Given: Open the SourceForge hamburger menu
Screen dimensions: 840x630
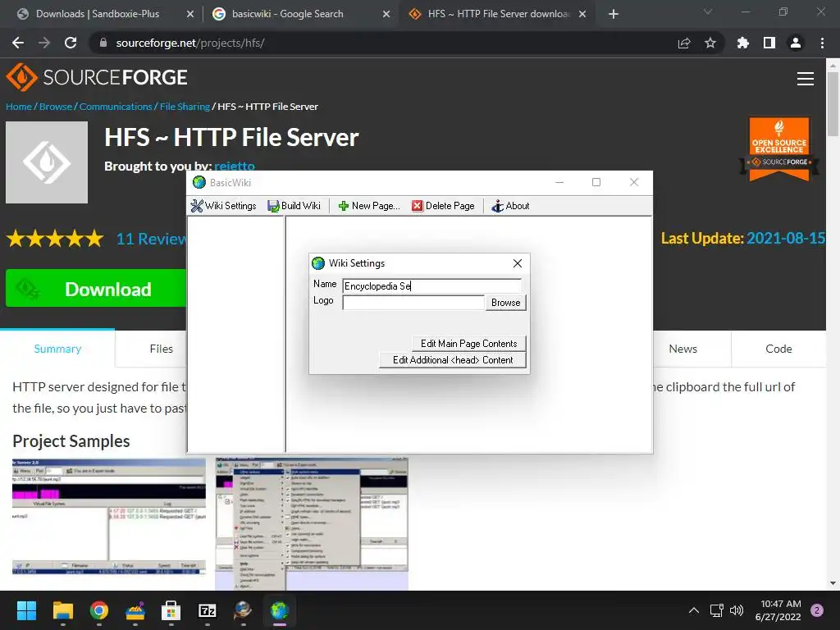Looking at the screenshot, I should [x=806, y=79].
